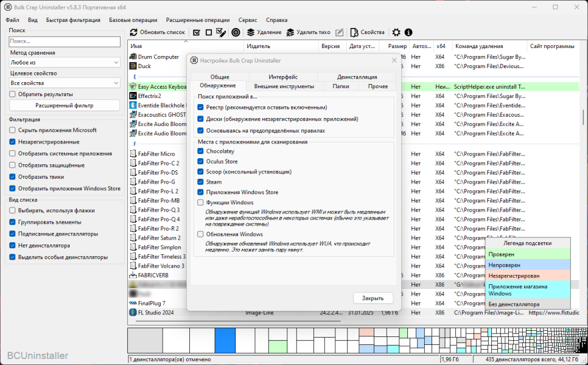The height and width of the screenshot is (365, 588).
Task: Click the pink Незарегистрирован legend swatch
Action: click(528, 276)
